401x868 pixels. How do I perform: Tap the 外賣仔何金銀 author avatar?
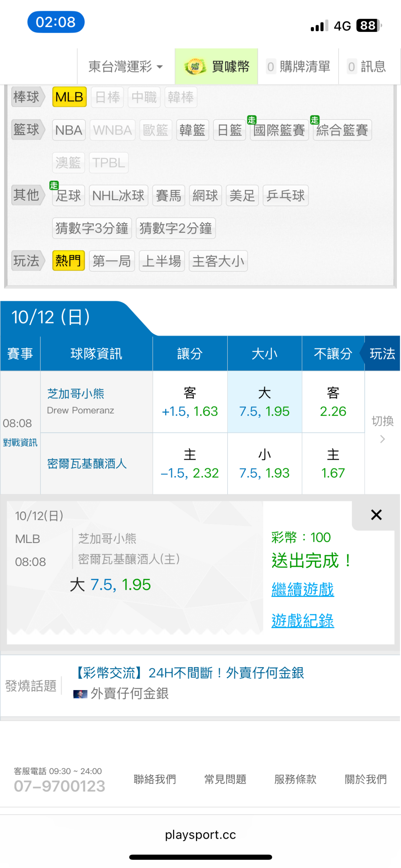click(x=80, y=694)
